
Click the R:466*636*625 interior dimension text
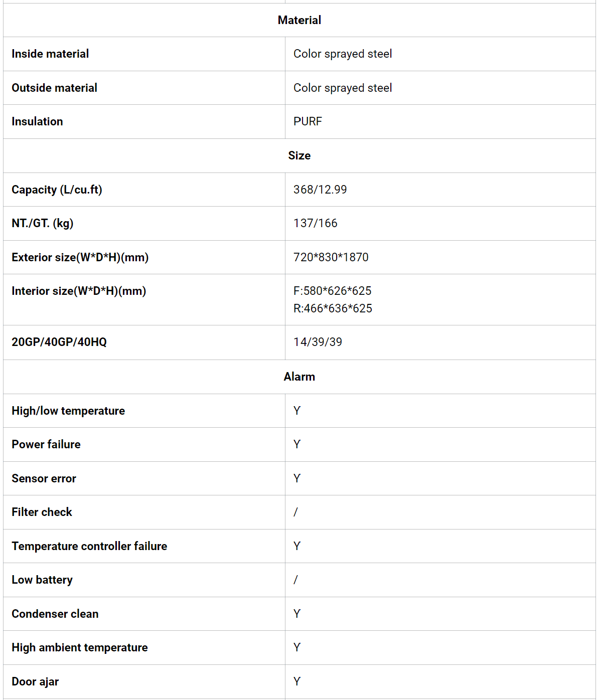333,308
